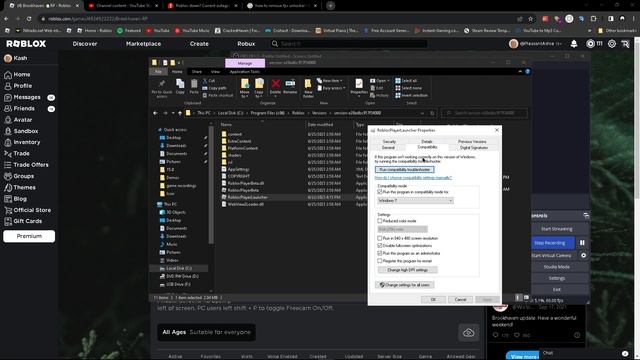This screenshot has height=360, width=640.
Task: Click the Roblox search input field
Action: pos(348,44)
